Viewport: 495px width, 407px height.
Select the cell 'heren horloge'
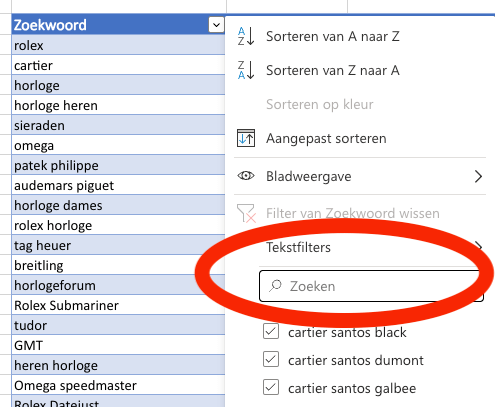pos(118,365)
